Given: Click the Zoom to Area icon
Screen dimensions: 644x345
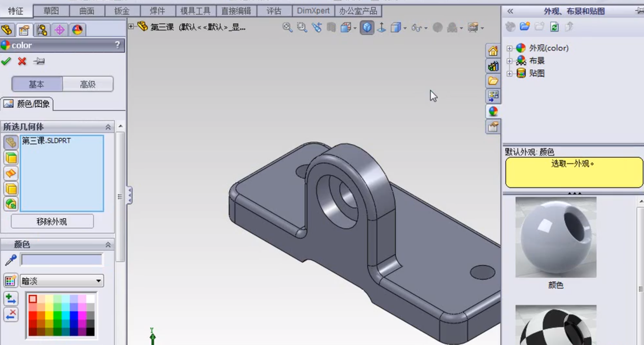Looking at the screenshot, I should pos(302,27).
